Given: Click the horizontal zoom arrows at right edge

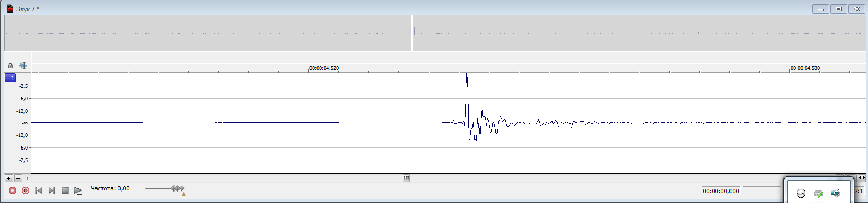Looking at the screenshot, I should point(861,178).
